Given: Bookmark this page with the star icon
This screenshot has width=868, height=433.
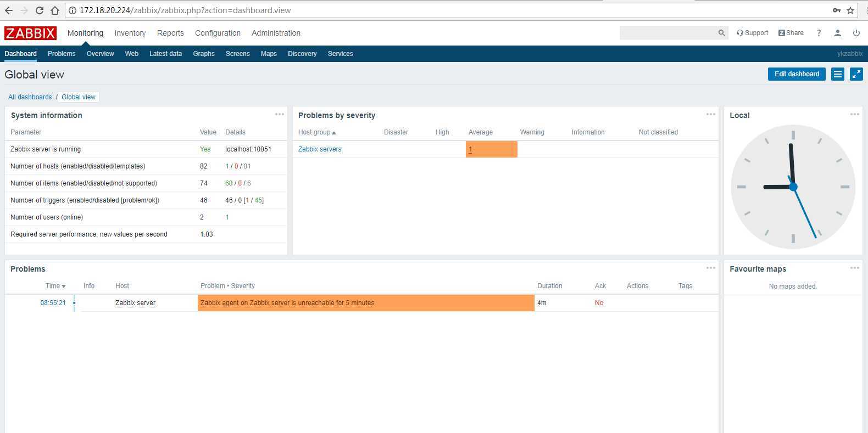Looking at the screenshot, I should tap(850, 10).
